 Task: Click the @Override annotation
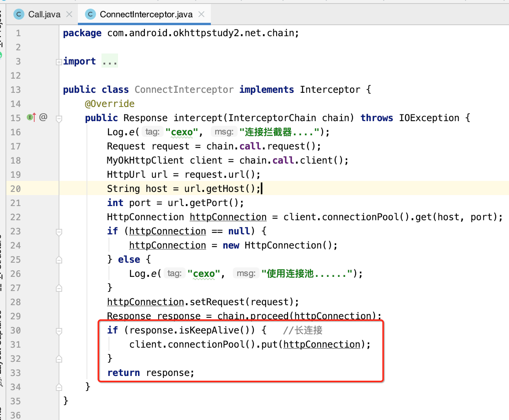coord(110,104)
